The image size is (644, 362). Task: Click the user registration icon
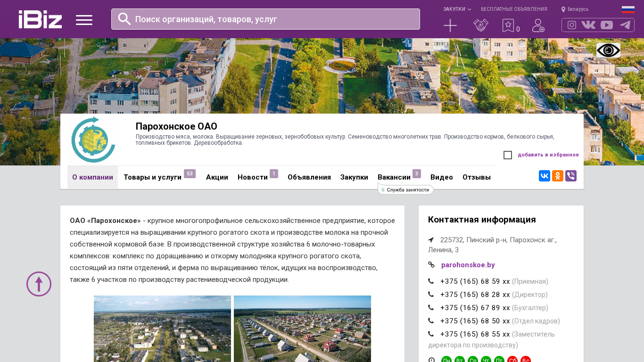coord(538,25)
